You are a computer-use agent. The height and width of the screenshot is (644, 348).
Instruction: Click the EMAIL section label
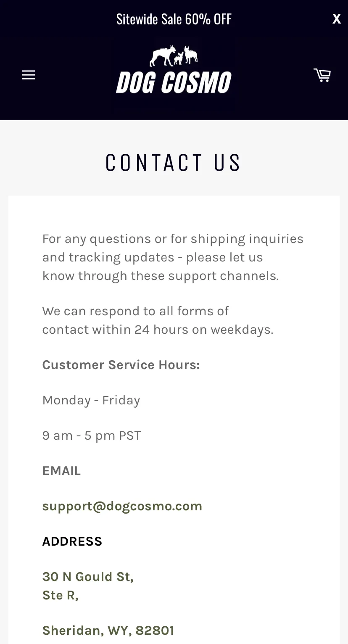(61, 471)
